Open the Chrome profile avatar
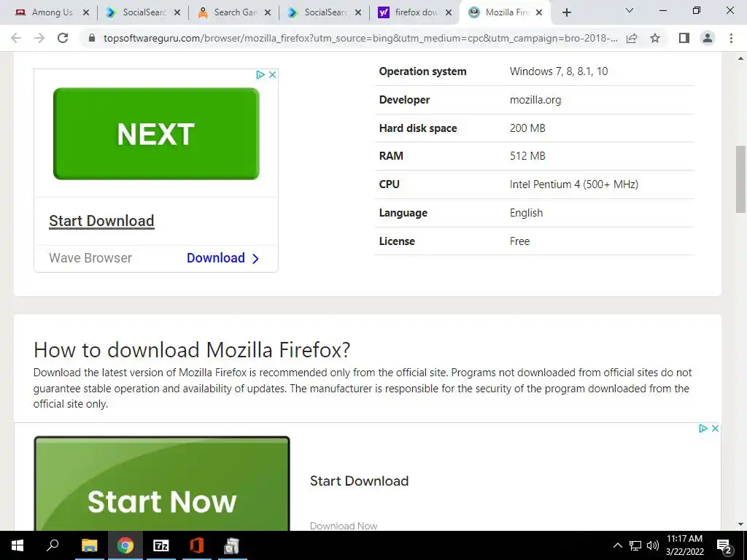747x560 pixels. 708,38
